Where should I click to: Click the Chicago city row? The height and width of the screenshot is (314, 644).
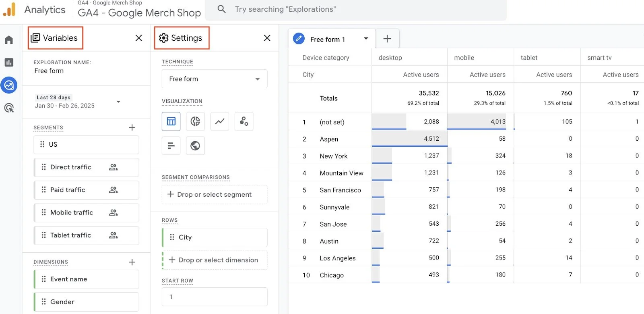point(332,275)
